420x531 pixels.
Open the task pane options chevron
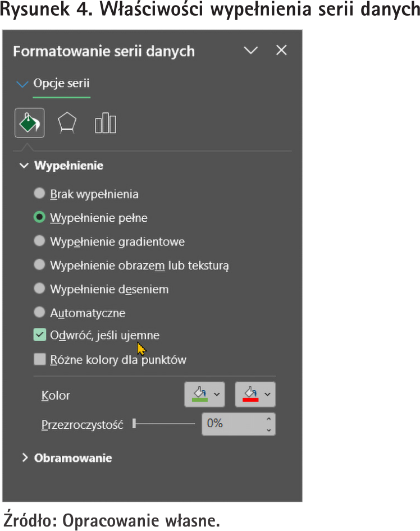[251, 51]
